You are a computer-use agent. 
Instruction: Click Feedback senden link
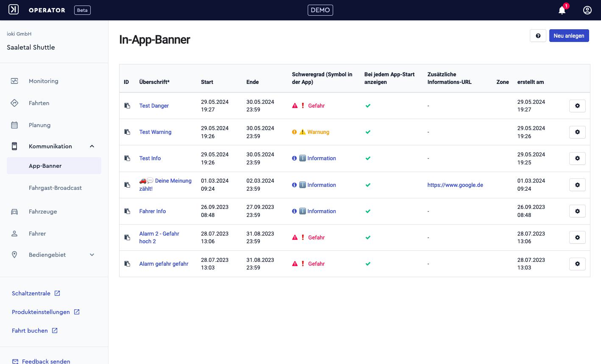pyautogui.click(x=41, y=361)
